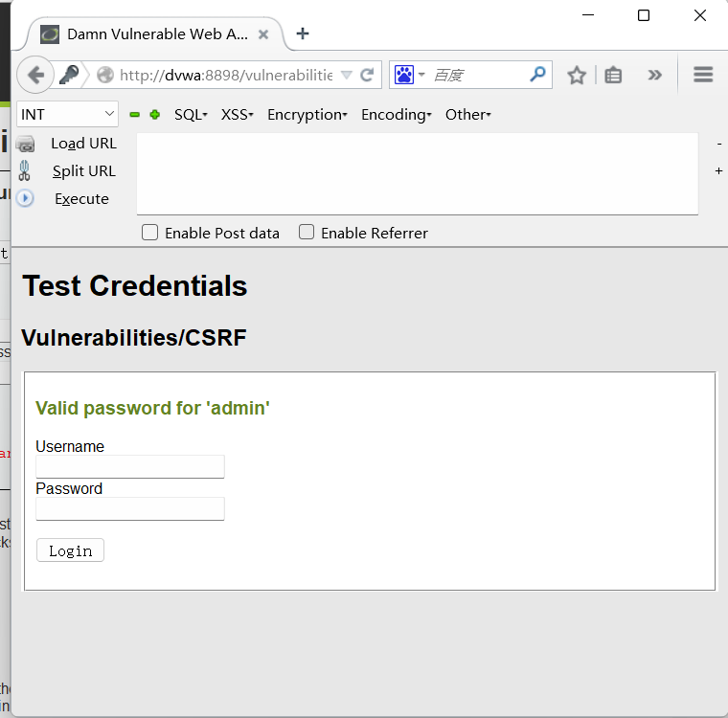Click the Execute play icon

point(25,198)
